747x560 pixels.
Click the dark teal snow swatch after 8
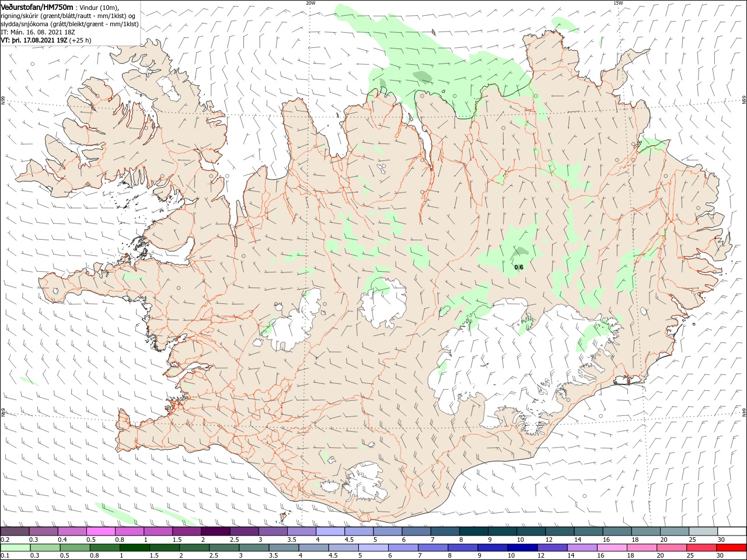(x=473, y=531)
